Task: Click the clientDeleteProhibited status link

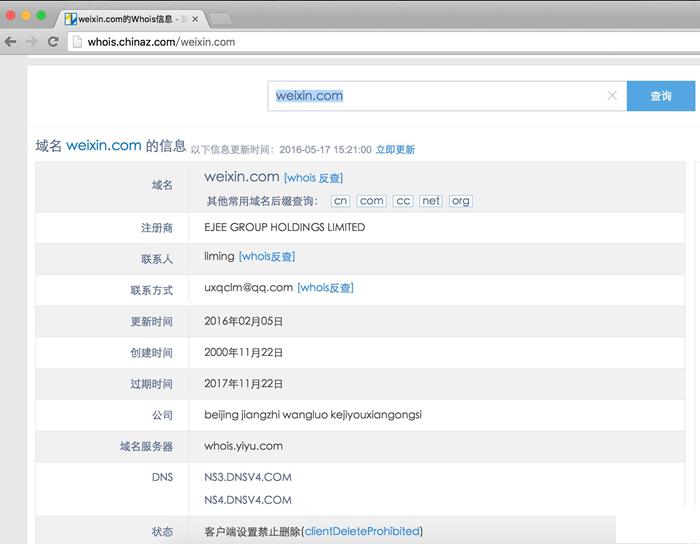Action: click(x=362, y=531)
